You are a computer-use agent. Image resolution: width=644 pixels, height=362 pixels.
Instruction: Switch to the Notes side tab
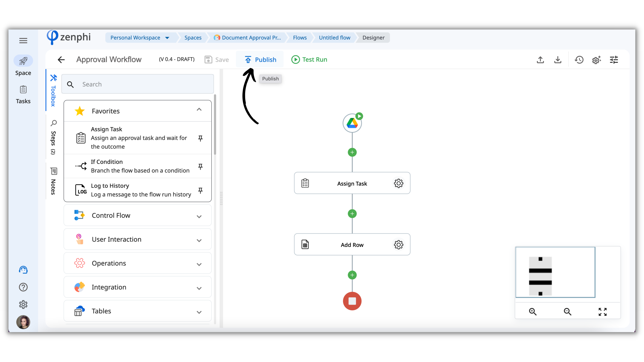[53, 181]
